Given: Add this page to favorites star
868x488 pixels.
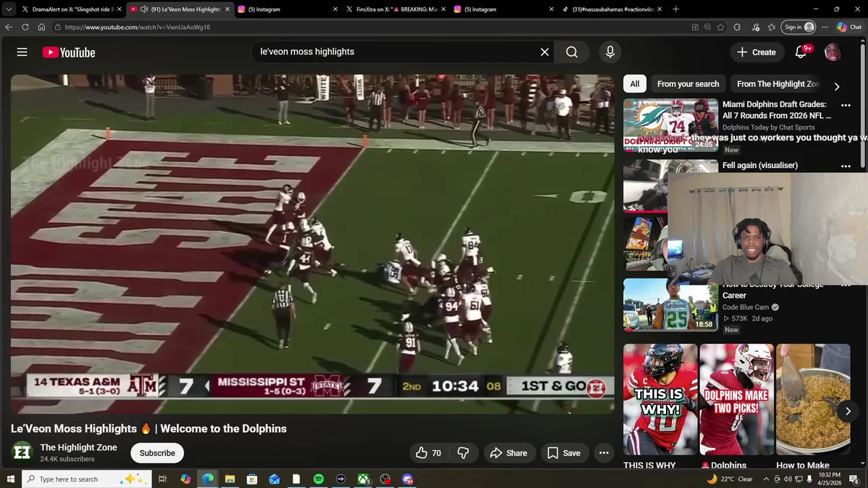Looking at the screenshot, I should click(720, 27).
